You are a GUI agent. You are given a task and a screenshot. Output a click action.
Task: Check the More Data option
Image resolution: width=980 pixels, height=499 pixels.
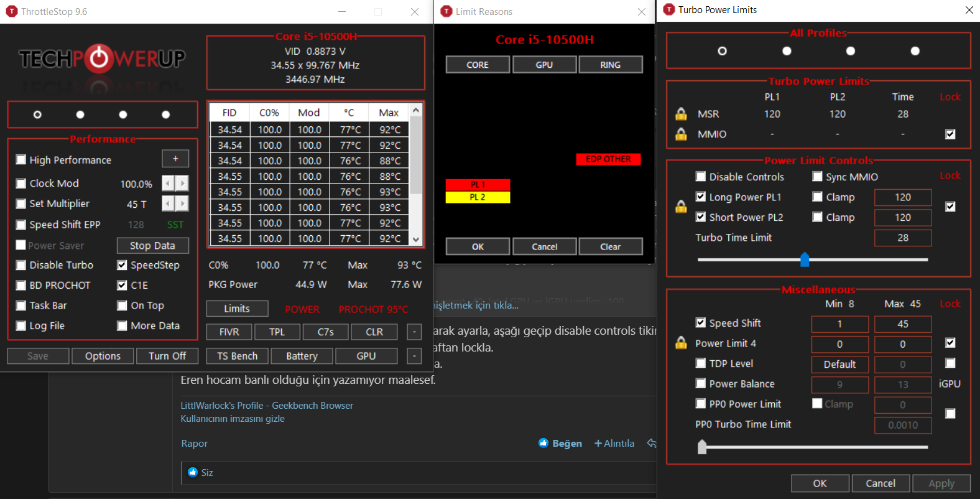tap(122, 325)
